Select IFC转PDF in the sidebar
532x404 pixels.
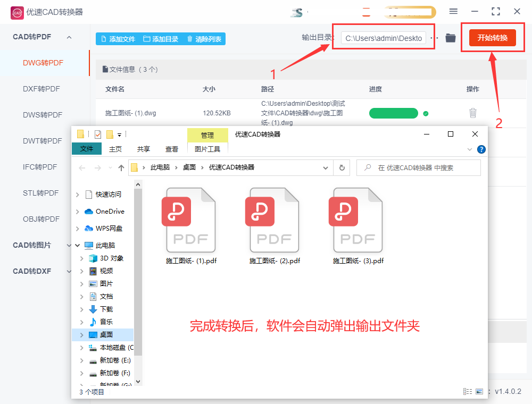coord(40,167)
